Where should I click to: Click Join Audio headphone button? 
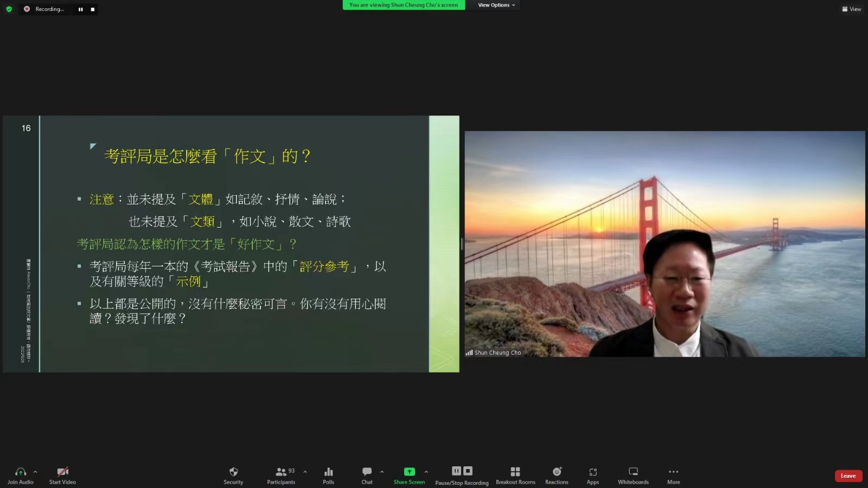[21, 472]
